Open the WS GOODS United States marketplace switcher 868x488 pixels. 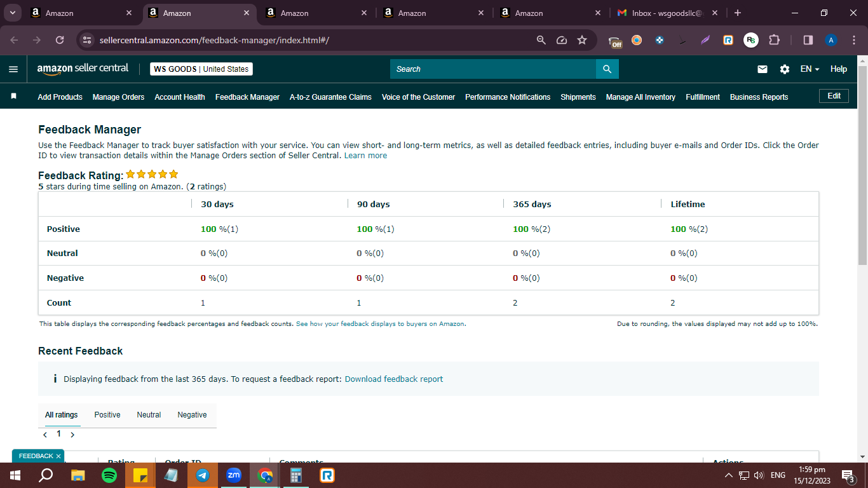tap(201, 69)
